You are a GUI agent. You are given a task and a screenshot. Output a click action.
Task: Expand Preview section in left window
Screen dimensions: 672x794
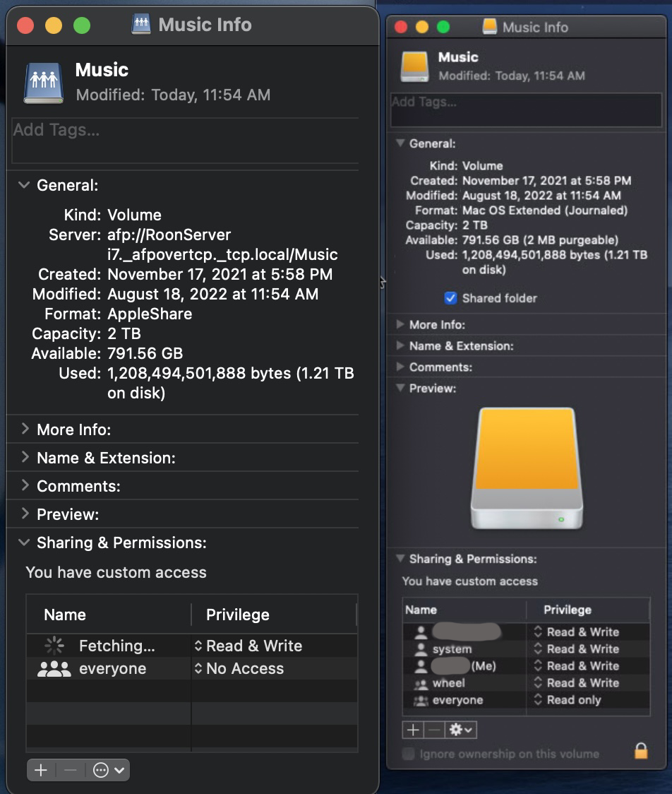[x=24, y=514]
